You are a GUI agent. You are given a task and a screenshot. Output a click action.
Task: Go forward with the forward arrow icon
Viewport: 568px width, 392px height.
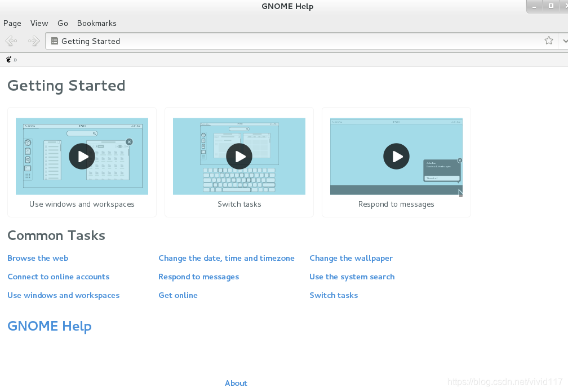34,41
